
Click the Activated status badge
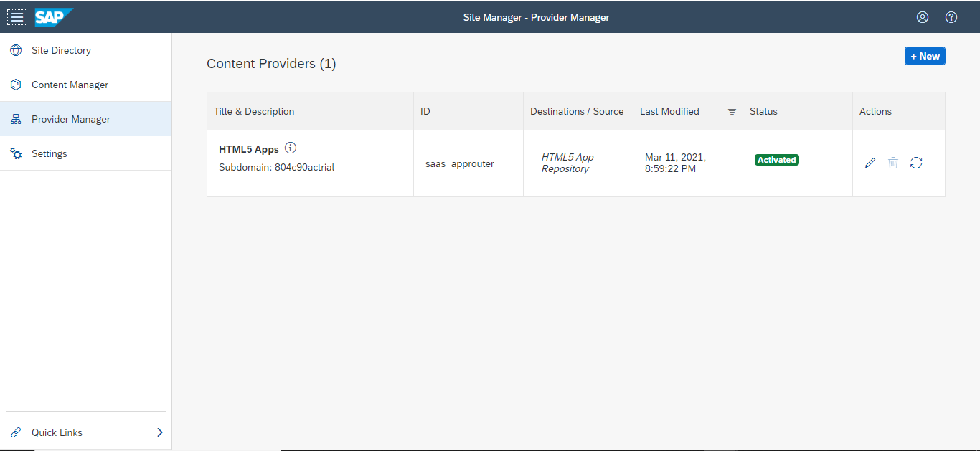point(777,160)
